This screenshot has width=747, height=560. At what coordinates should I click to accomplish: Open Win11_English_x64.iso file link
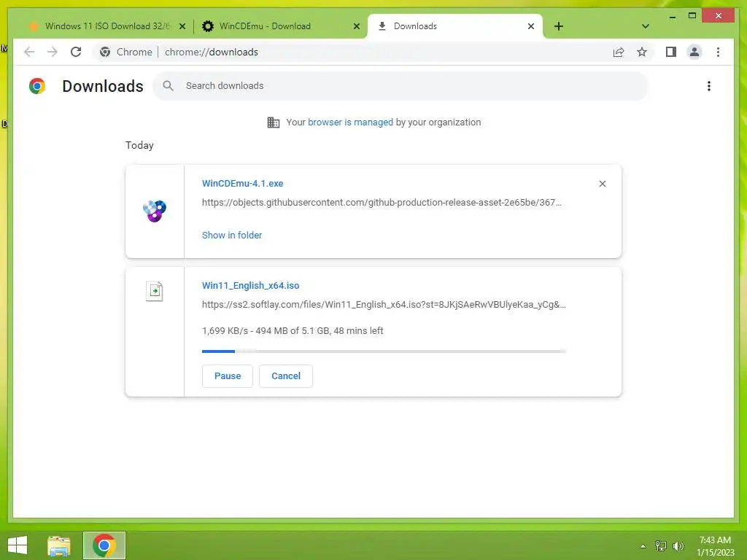(251, 286)
